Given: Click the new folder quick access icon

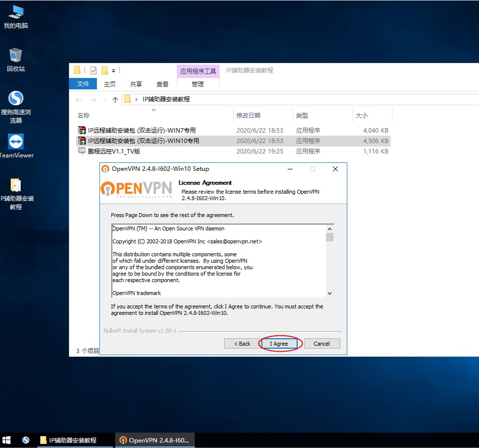Looking at the screenshot, I should tap(104, 71).
